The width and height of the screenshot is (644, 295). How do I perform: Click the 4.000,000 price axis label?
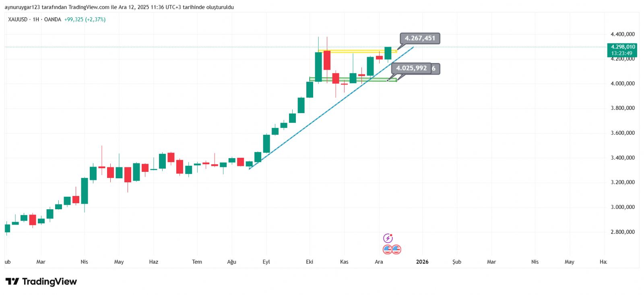tap(622, 83)
